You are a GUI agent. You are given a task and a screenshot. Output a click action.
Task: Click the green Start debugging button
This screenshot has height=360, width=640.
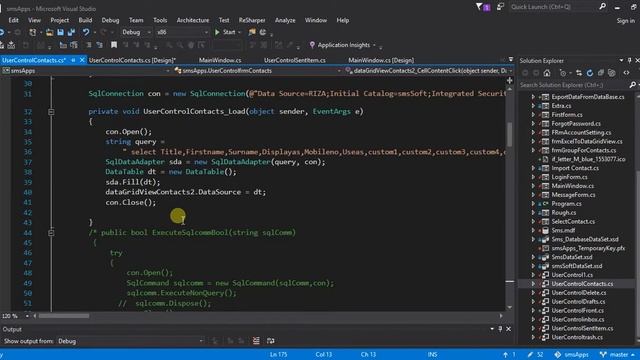[x=225, y=32]
